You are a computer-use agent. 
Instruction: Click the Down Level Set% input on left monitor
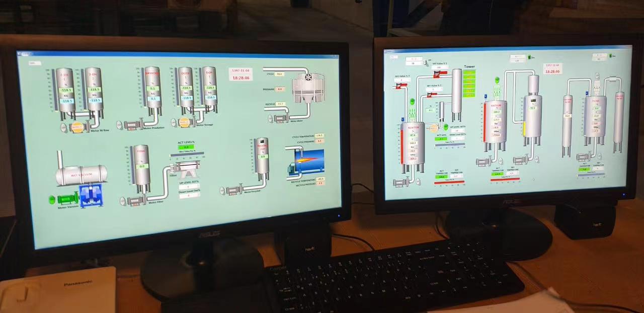[x=189, y=195]
